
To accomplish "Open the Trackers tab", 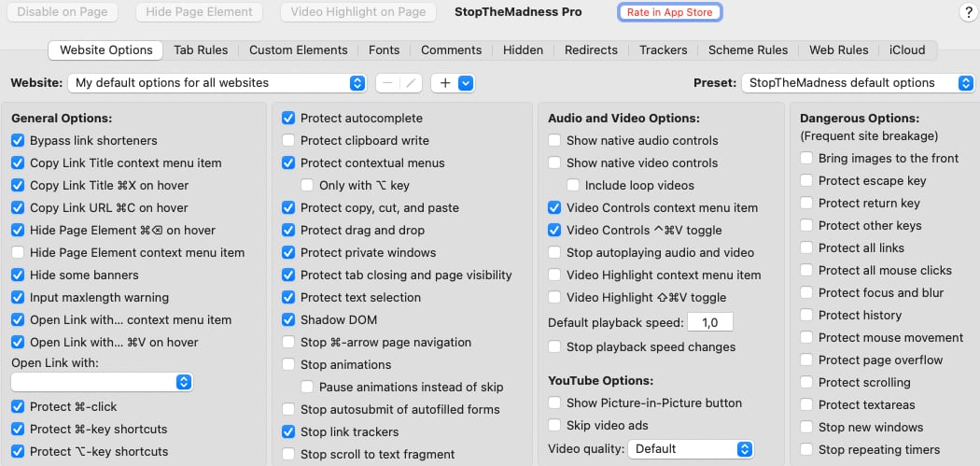I will pyautogui.click(x=663, y=50).
